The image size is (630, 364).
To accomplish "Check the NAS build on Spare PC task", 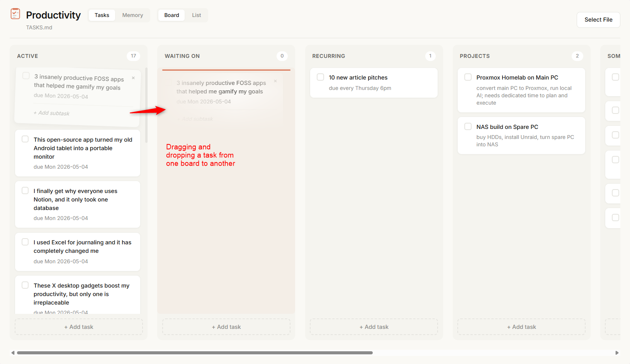I will (468, 126).
